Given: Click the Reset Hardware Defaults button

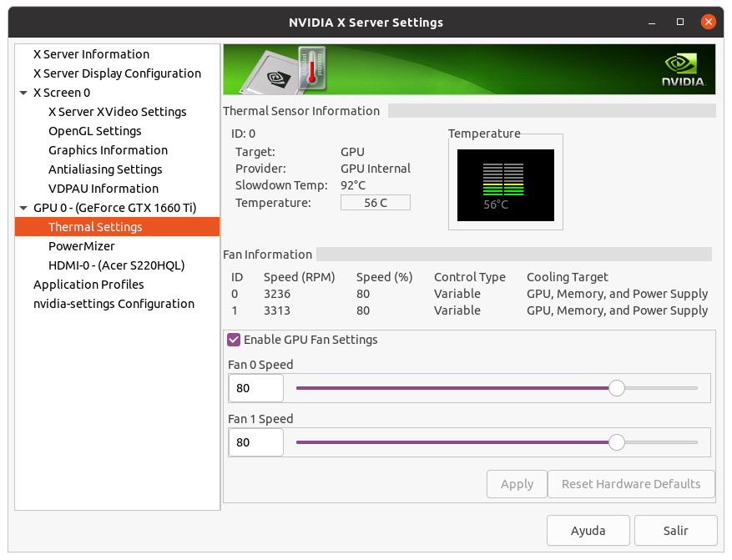Looking at the screenshot, I should click(631, 484).
